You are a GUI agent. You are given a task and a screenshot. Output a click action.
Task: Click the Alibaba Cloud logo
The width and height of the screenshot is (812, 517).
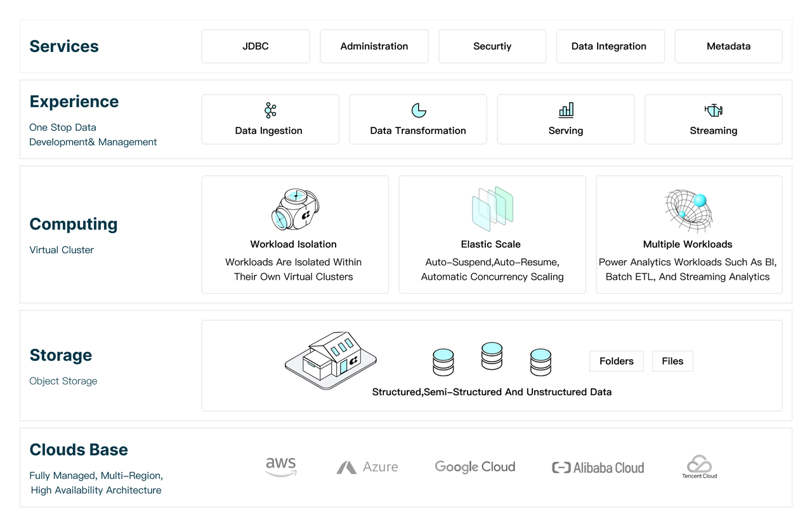click(x=598, y=468)
